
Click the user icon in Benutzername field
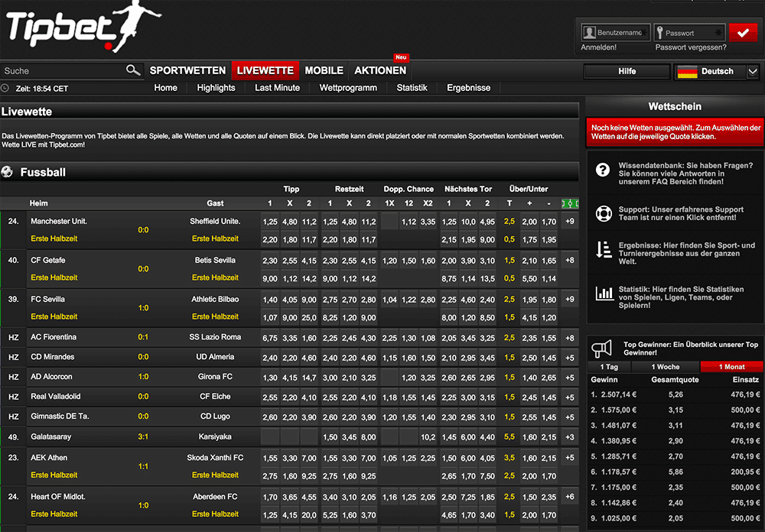589,33
